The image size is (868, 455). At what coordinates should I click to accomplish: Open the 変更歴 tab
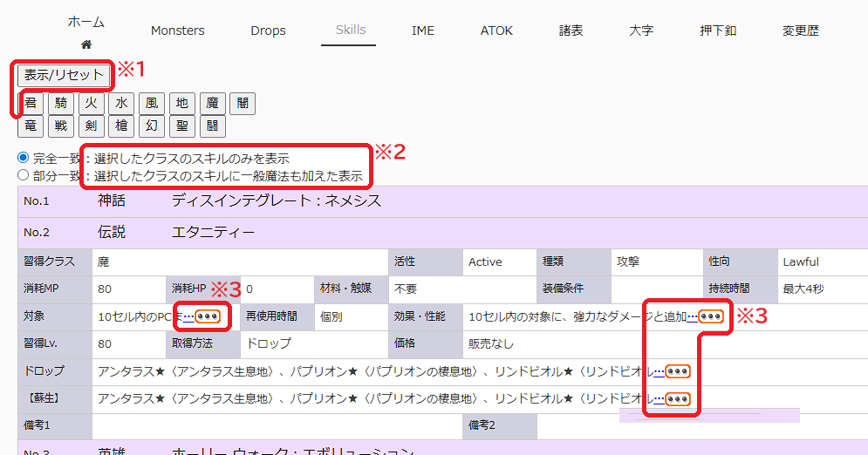pyautogui.click(x=801, y=31)
